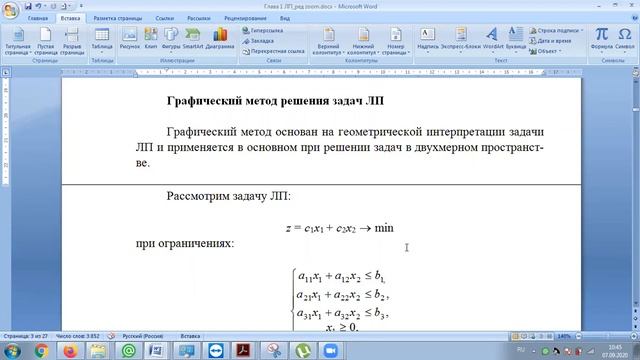
Task: Expand the Титульная страница cover page gallery
Action: tap(18, 41)
